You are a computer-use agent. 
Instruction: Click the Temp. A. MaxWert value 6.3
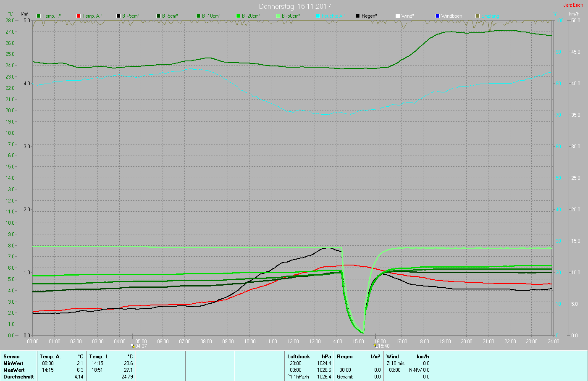click(80, 370)
